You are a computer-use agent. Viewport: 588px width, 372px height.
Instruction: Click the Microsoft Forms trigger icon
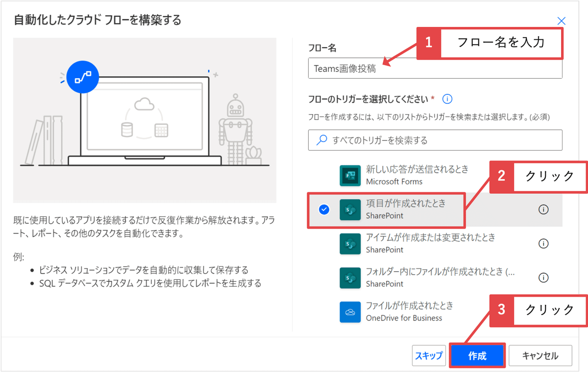pos(350,175)
